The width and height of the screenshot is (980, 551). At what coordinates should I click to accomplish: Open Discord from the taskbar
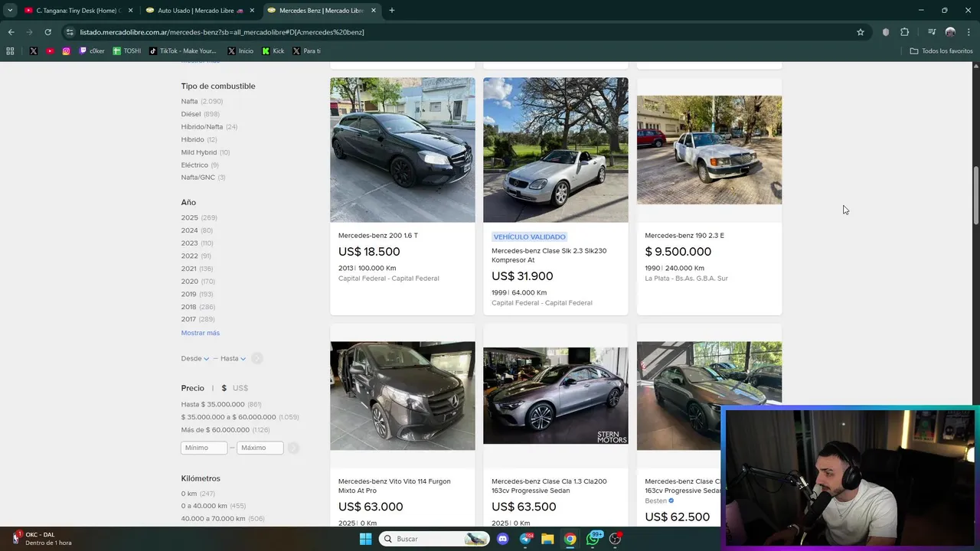pos(503,539)
